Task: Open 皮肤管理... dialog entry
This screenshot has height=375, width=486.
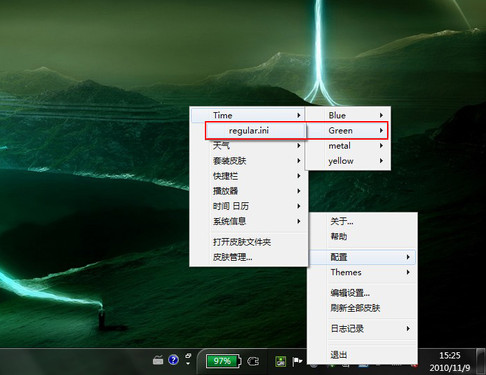Action: 248,257
